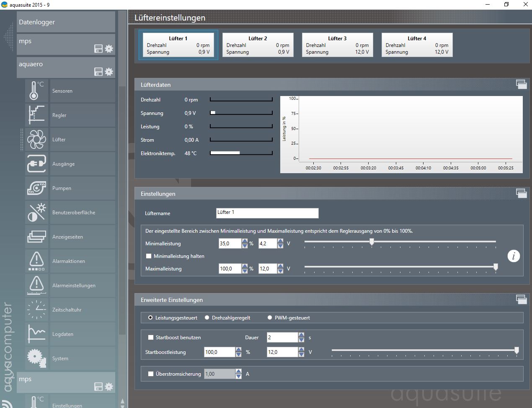Viewport: 532px width, 408px height.
Task: Open the Regler controller icon
Action: 36,115
